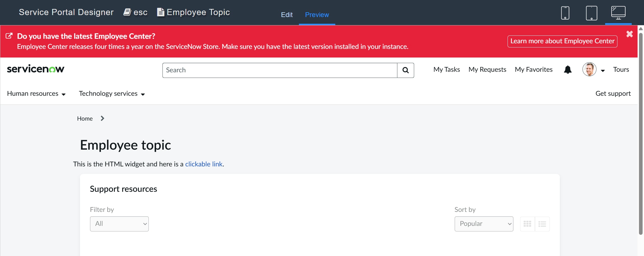Open Employee Topic page document icon

(x=161, y=12)
